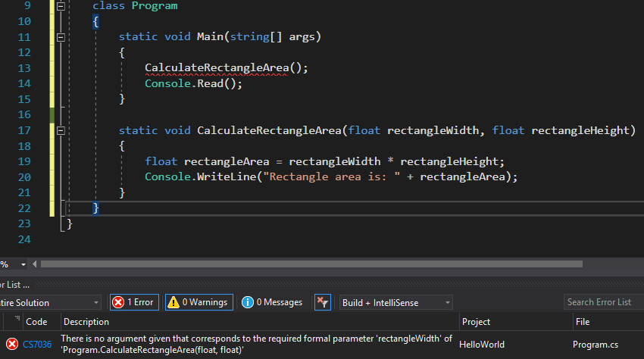Toggle the 1 Error filter button
644x359 pixels.
coord(133,302)
